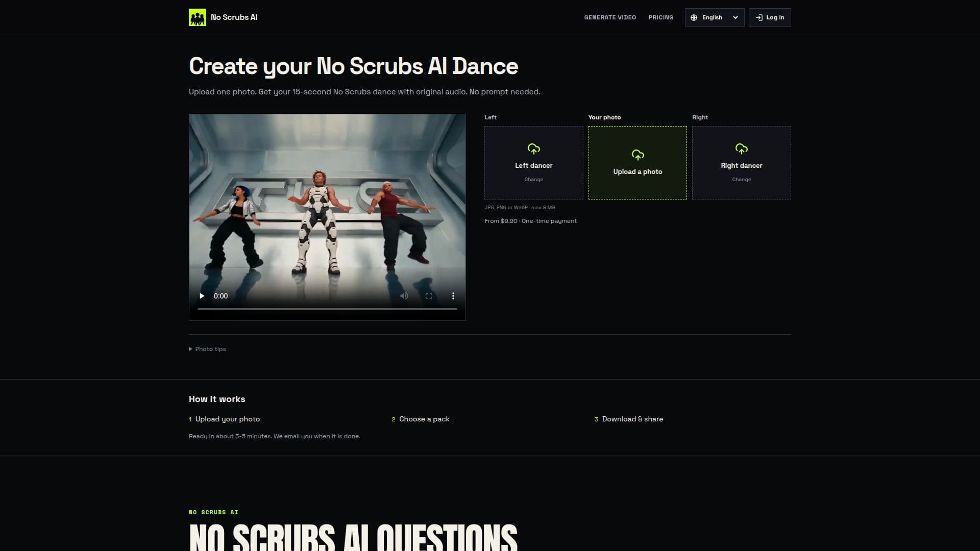The image size is (980, 551).
Task: Click the 'Create your No Scrubs AI Dance' heading
Action: pos(353,66)
